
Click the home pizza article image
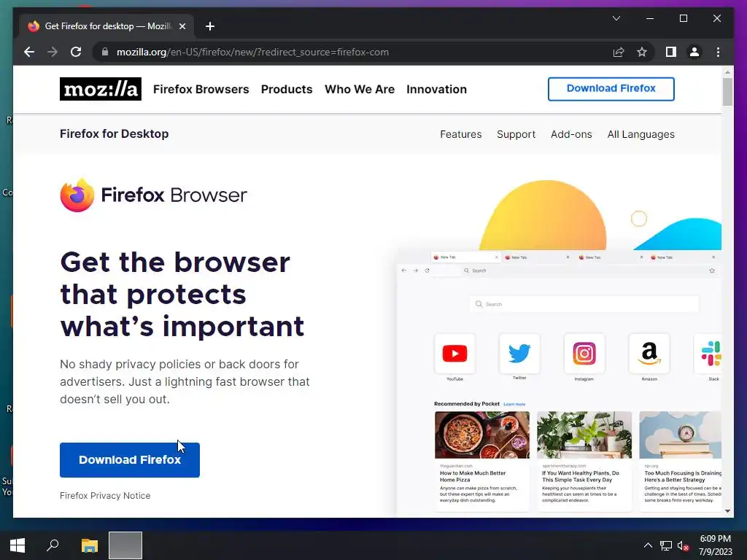481,435
